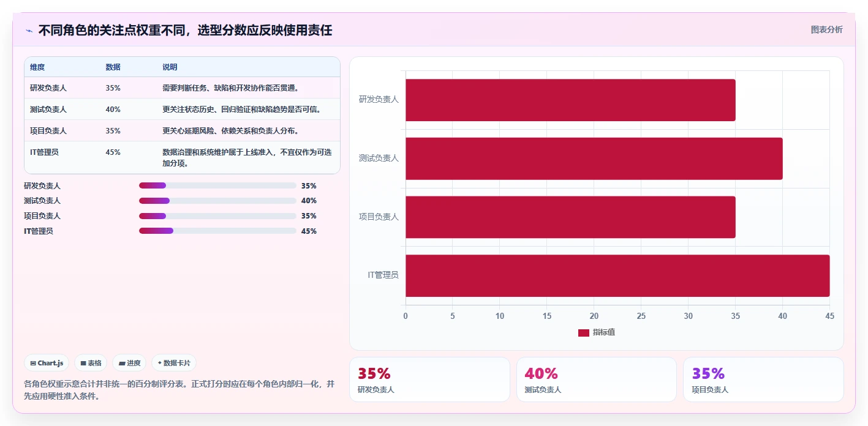The height and width of the screenshot is (426, 868).
Task: Select the 表格 tag chip
Action: [x=91, y=363]
